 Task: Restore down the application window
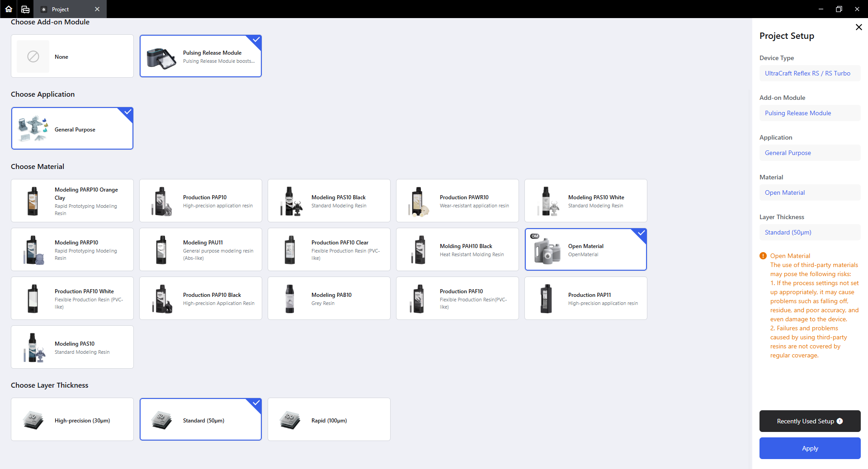(x=839, y=9)
